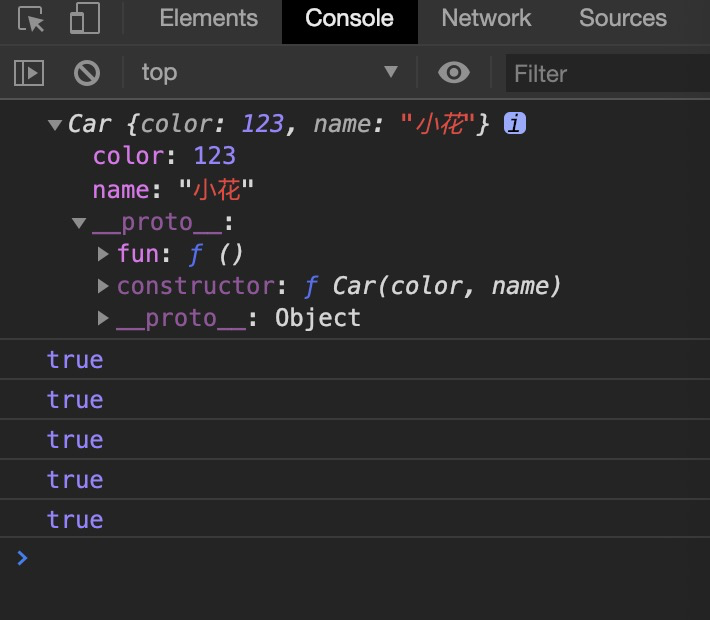Image resolution: width=710 pixels, height=620 pixels.
Task: Open the Sources tab
Action: 622,19
